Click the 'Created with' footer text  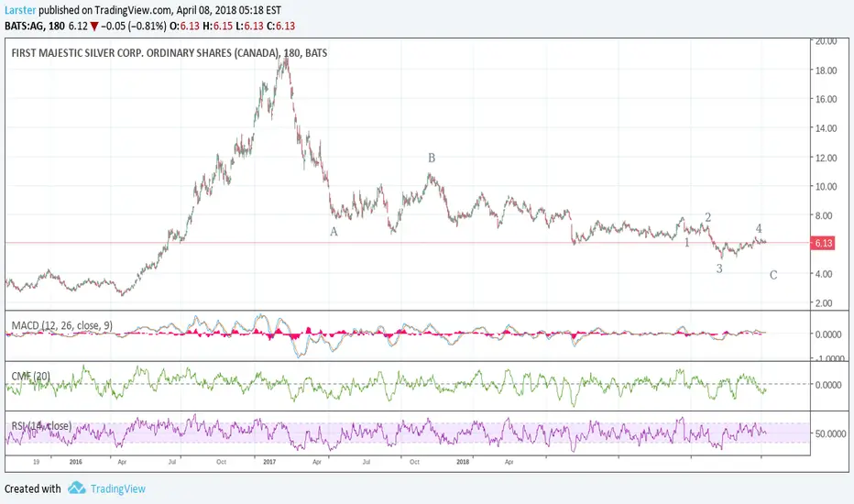(x=33, y=488)
